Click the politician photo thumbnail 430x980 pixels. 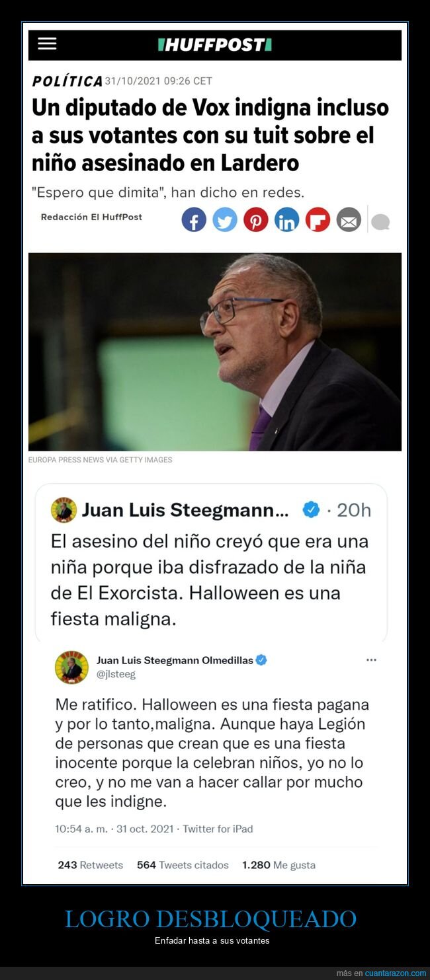coord(215,352)
